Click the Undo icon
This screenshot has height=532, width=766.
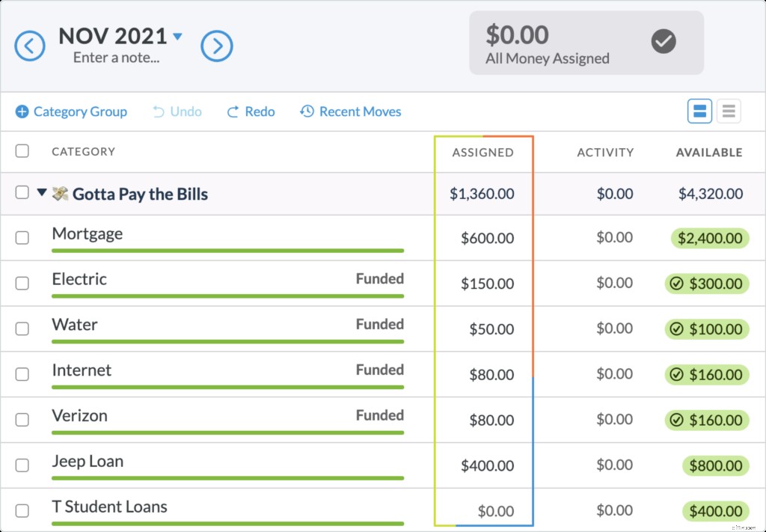tap(158, 111)
